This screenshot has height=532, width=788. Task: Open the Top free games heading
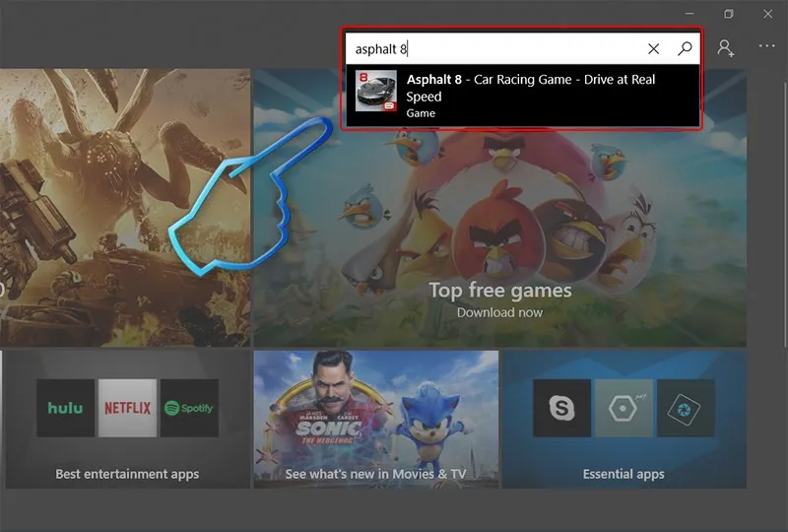coord(499,290)
